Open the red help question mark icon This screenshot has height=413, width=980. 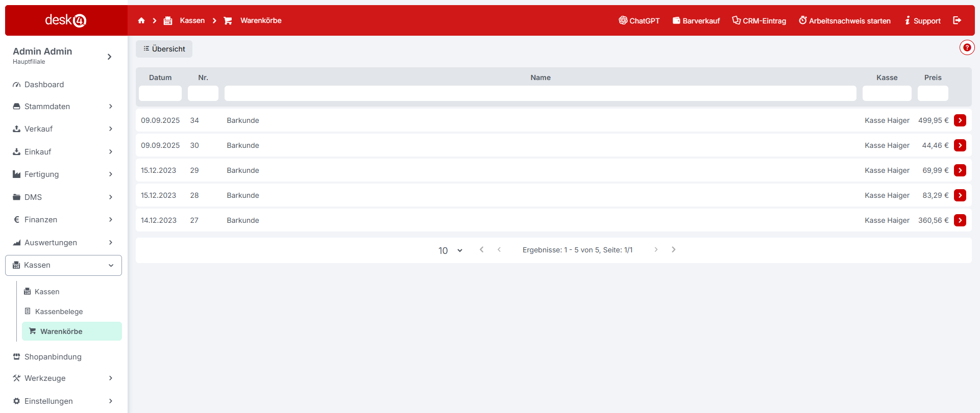click(x=967, y=47)
